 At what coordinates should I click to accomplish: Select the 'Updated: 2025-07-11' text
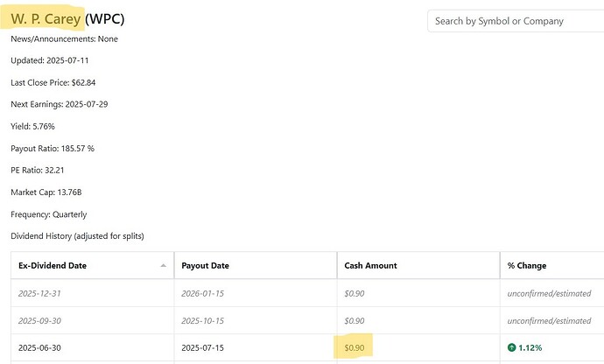pyautogui.click(x=50, y=60)
